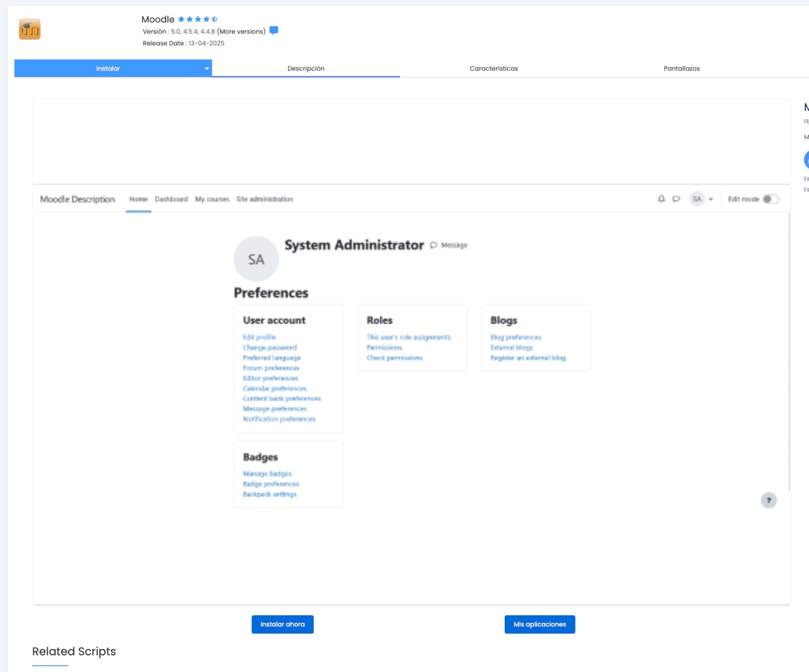Open the user menu caret next to SA
Screen dimensions: 809x672
(711, 200)
